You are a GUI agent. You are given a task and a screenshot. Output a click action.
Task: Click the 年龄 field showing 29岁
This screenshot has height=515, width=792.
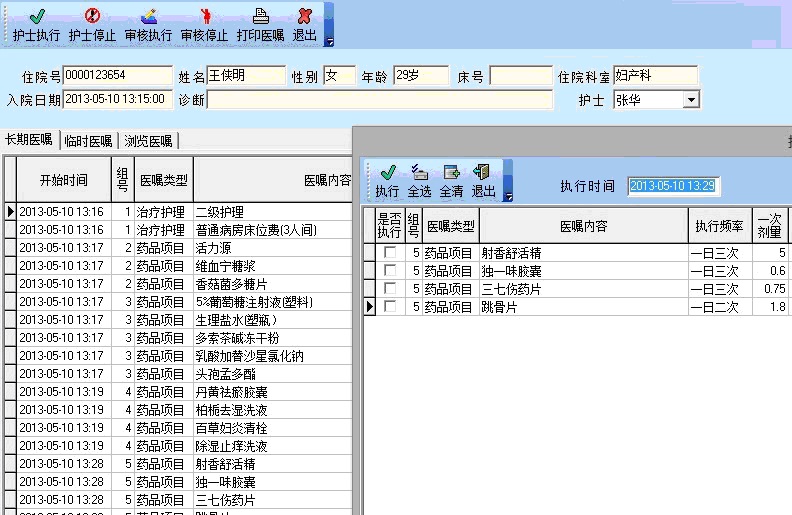pyautogui.click(x=421, y=75)
